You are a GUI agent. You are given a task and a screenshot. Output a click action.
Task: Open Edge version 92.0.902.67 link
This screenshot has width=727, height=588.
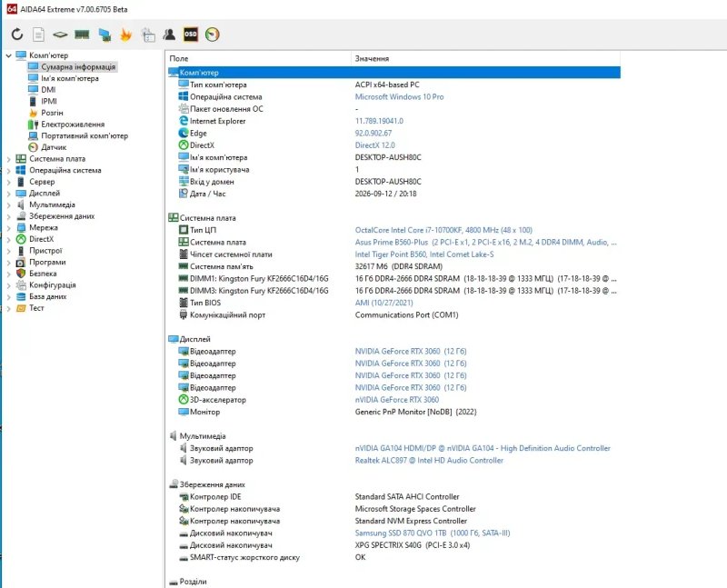(373, 133)
